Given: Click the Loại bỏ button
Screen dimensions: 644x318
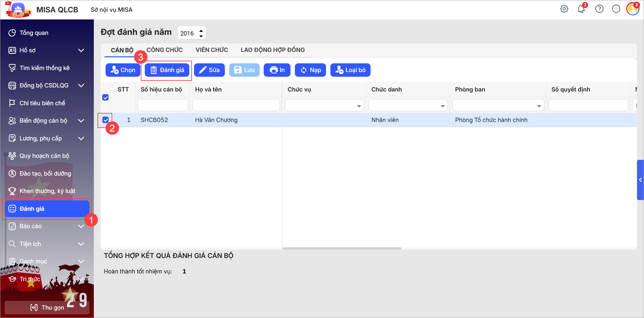Looking at the screenshot, I should [x=350, y=70].
